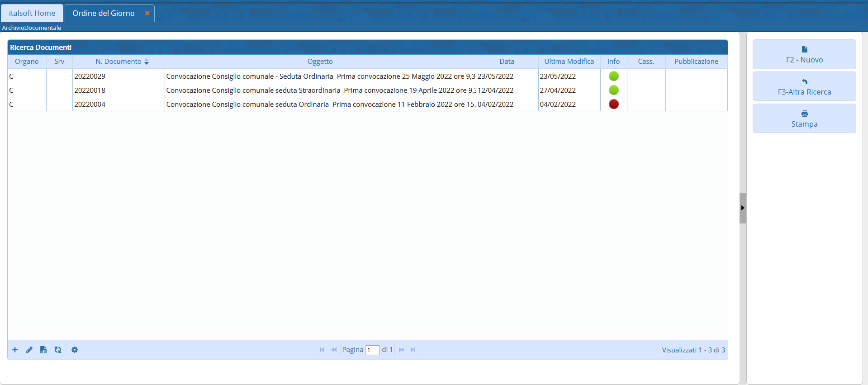Viewport: 868px width, 385px height.
Task: Click red info status for document 20220004
Action: [613, 104]
